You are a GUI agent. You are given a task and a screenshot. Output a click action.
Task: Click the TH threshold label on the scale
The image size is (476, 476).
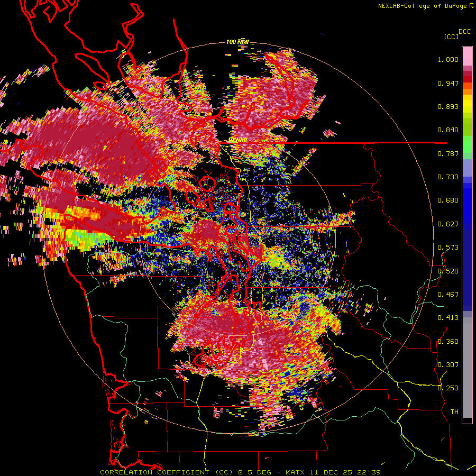454,412
